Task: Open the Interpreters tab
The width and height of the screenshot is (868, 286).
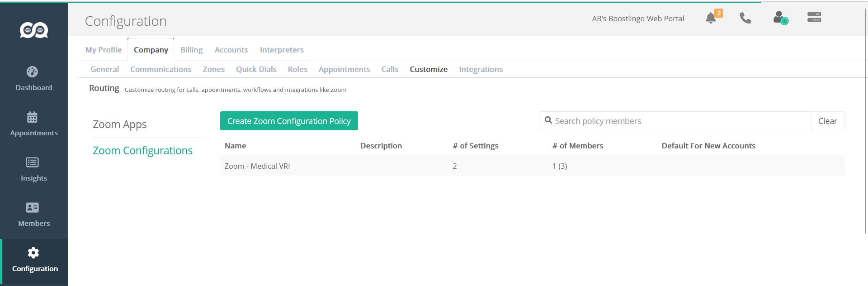Action: 282,50
